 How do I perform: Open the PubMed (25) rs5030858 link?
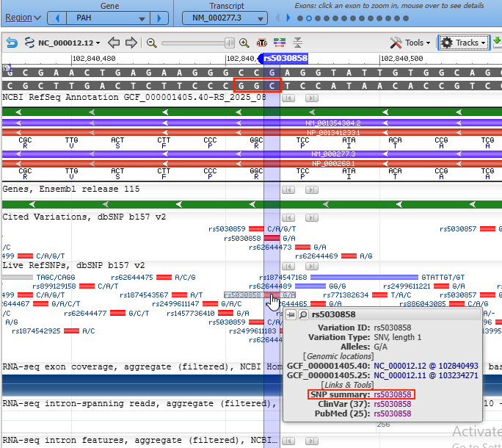(393, 413)
